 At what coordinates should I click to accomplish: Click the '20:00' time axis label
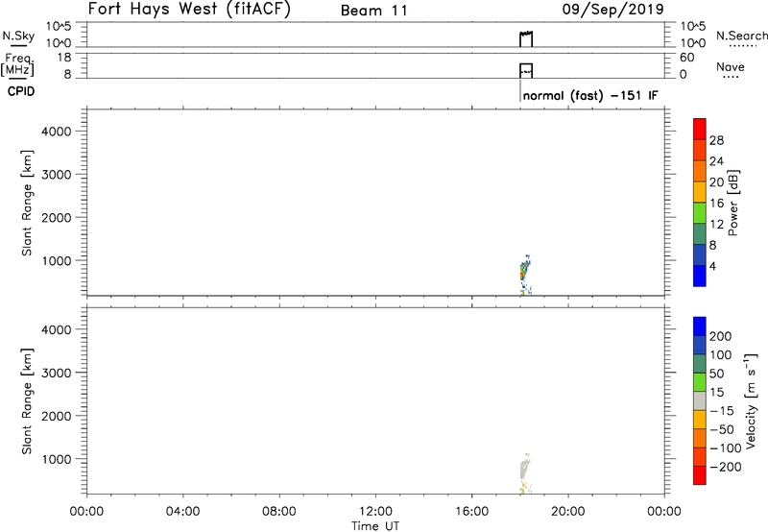tap(567, 512)
